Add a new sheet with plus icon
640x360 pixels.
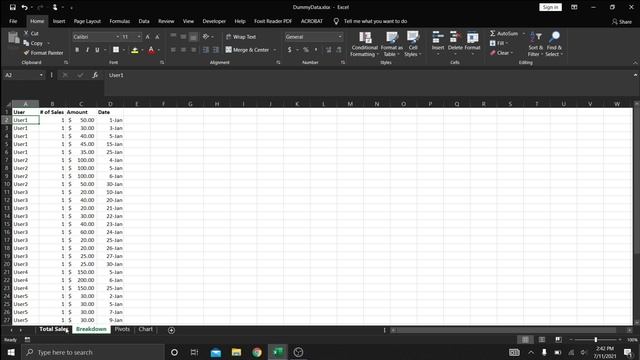tap(171, 330)
